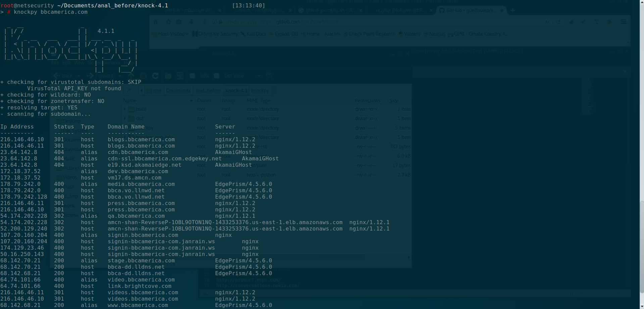The image size is (644, 309).
Task: Click media.bbcamerica.com domain entry
Action: [x=141, y=184]
